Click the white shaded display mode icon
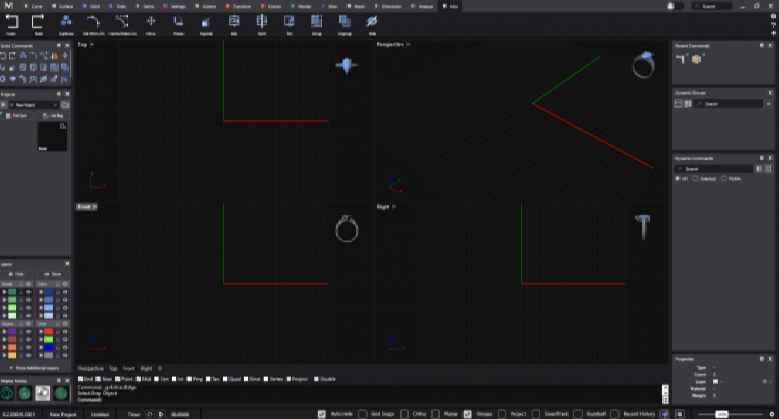The width and height of the screenshot is (779, 419). [42, 393]
